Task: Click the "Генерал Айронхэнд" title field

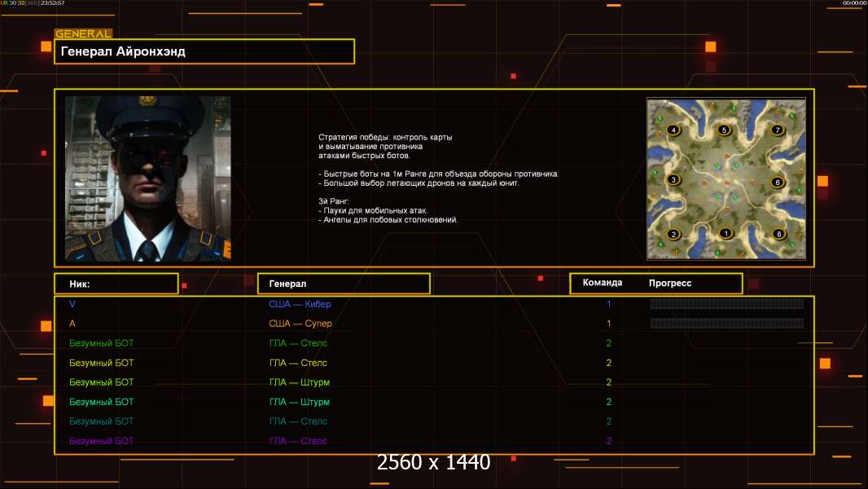Action: tap(204, 51)
